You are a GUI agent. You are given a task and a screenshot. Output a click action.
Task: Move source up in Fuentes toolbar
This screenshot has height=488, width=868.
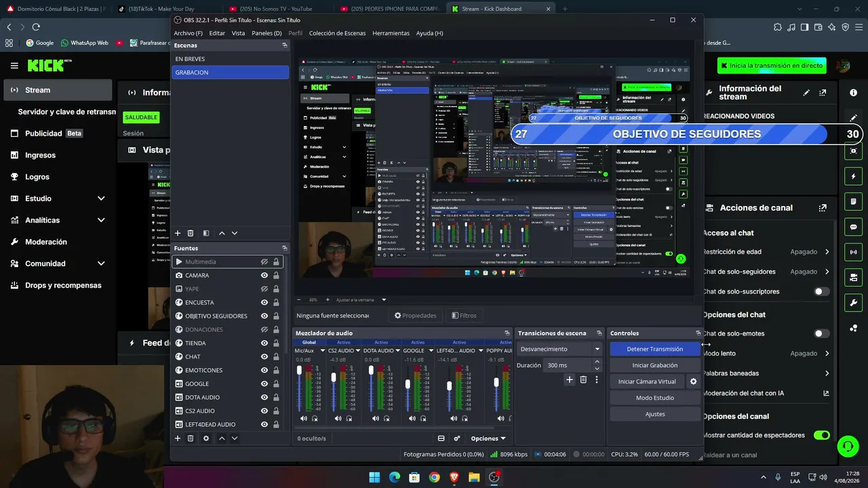coord(222,439)
